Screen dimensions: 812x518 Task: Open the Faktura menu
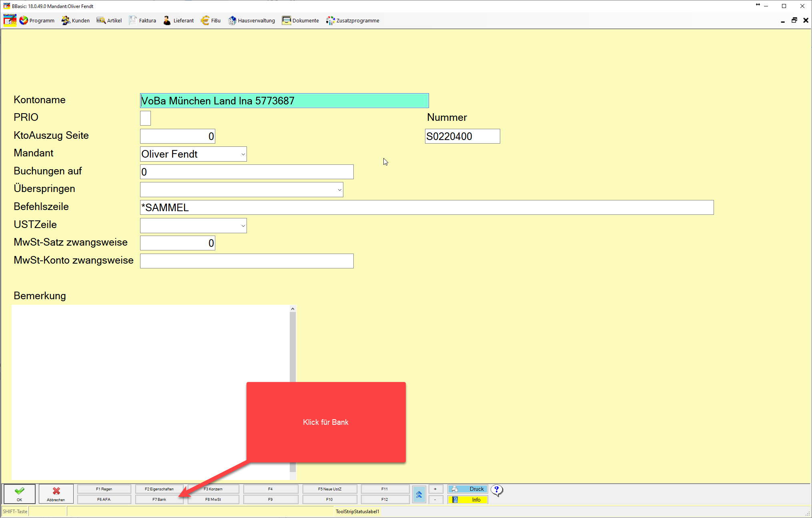[x=142, y=20]
